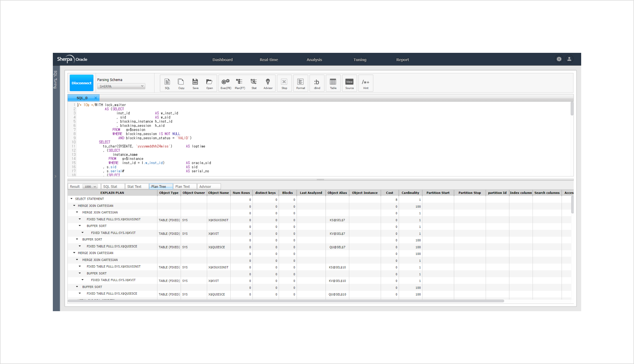The image size is (634, 364).
Task: Open settings gear in top bar
Action: [x=559, y=59]
